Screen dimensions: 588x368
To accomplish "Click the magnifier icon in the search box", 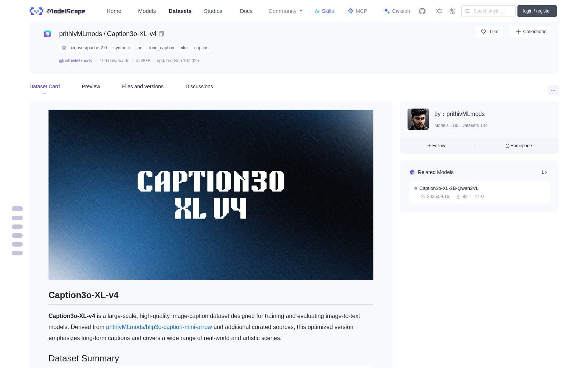I will coord(468,11).
